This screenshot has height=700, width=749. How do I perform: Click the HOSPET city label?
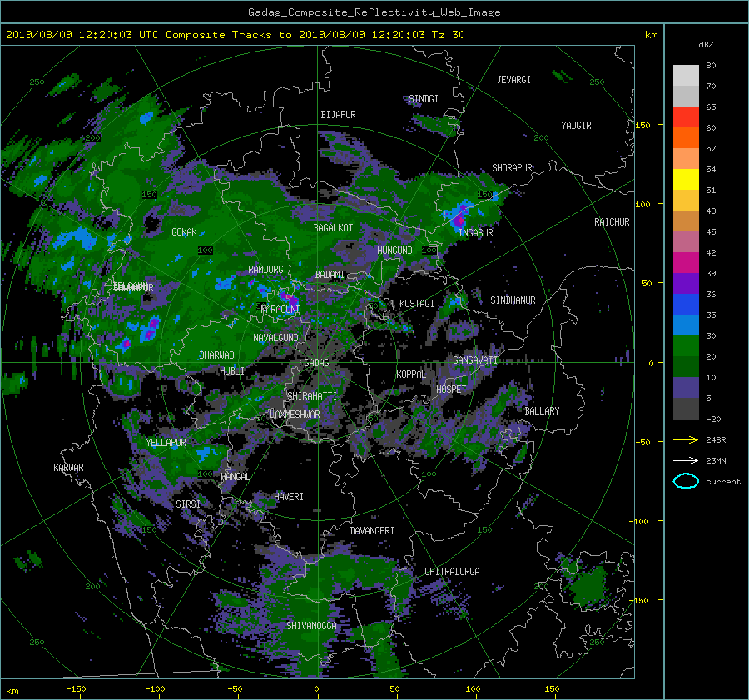click(x=451, y=390)
